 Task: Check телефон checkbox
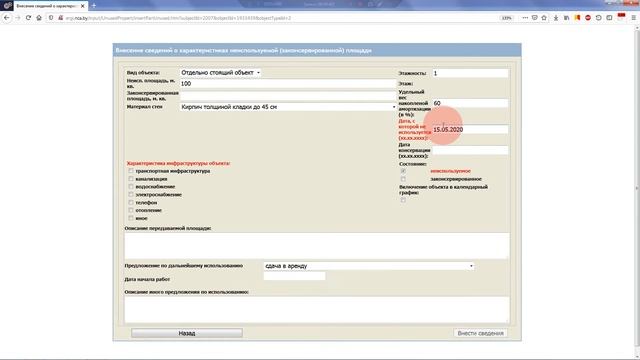point(131,202)
